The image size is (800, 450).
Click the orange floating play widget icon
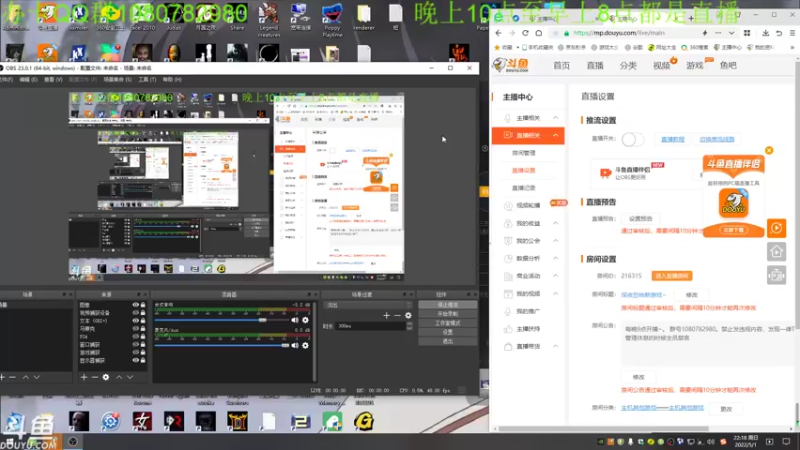point(777,228)
